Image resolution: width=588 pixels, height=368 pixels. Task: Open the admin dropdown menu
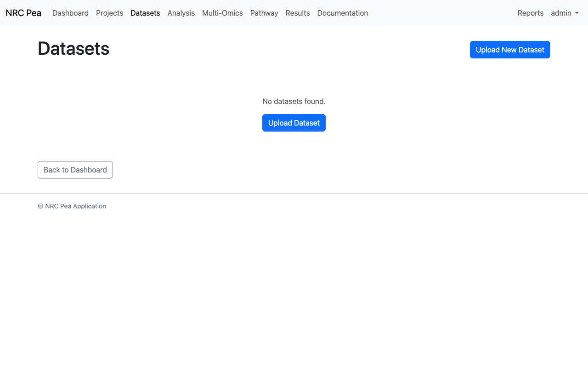565,13
